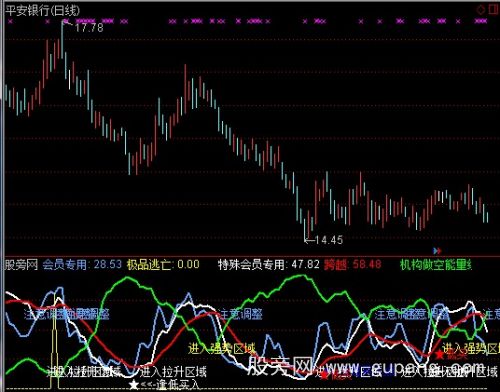The height and width of the screenshot is (392, 500).
Task: Click the 极品逃亡: 0.00 indicator value
Action: 163,265
